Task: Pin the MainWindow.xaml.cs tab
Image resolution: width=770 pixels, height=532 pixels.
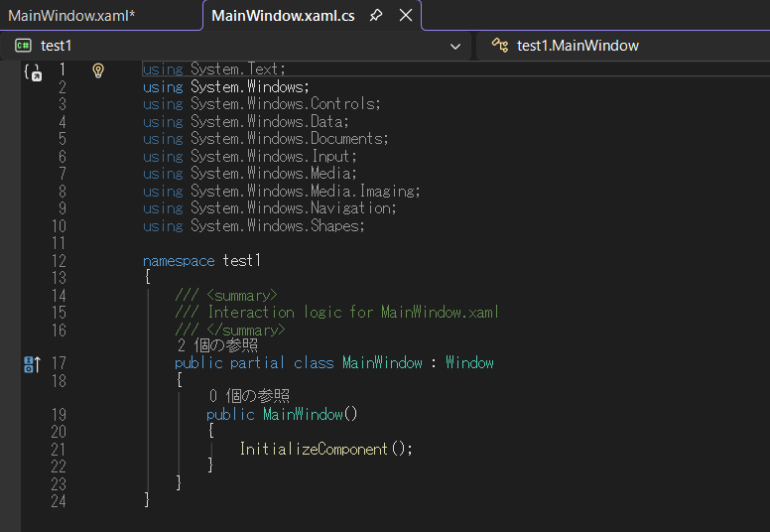Action: tap(376, 16)
